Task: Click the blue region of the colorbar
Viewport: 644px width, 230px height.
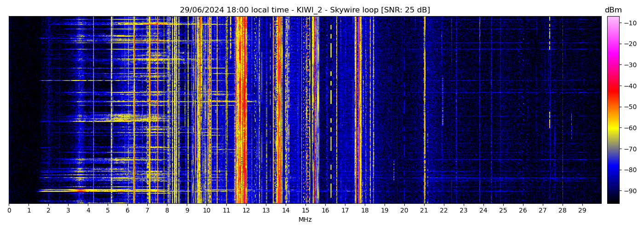Action: (613, 168)
